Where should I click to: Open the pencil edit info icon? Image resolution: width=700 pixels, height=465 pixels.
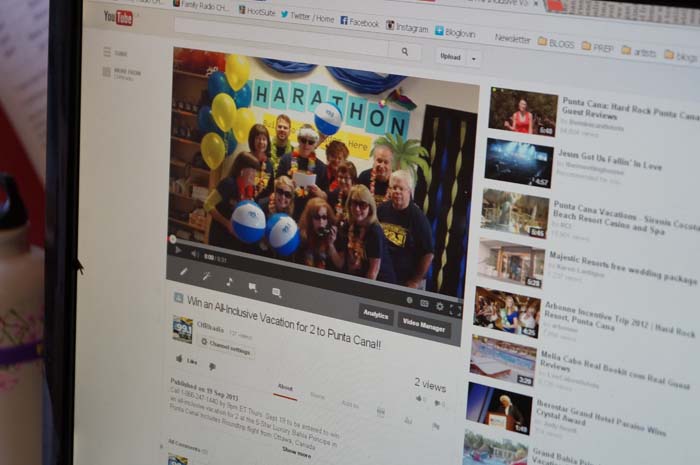183,271
